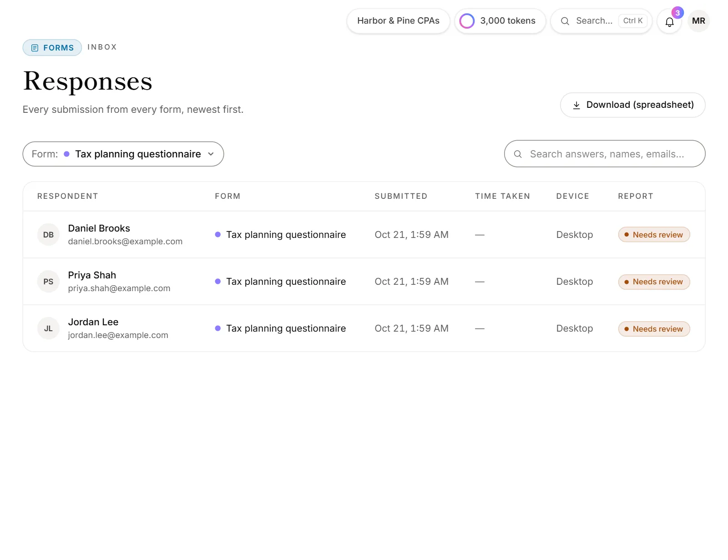
Task: Open the Harbor & Pine CPAs workspace switcher
Action: click(x=398, y=21)
